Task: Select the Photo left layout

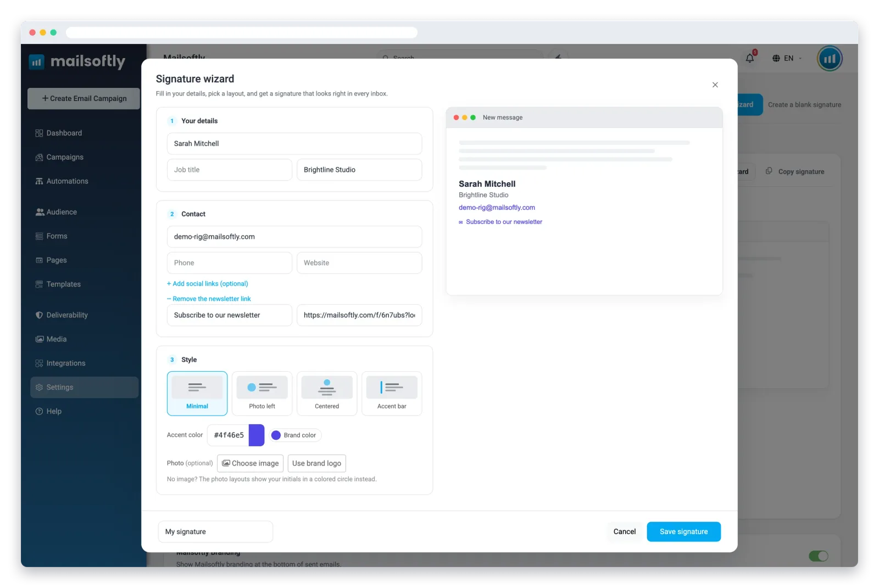Action: [262, 394]
